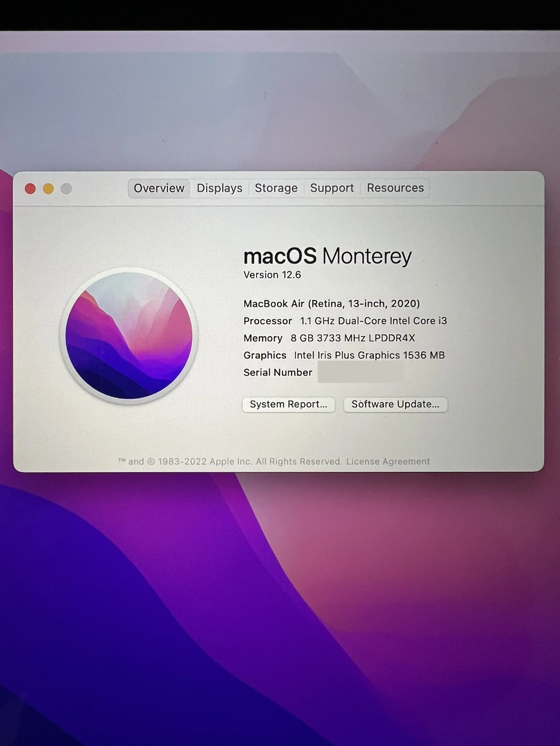Minimize the window with yellow button
The height and width of the screenshot is (746, 560).
(48, 189)
